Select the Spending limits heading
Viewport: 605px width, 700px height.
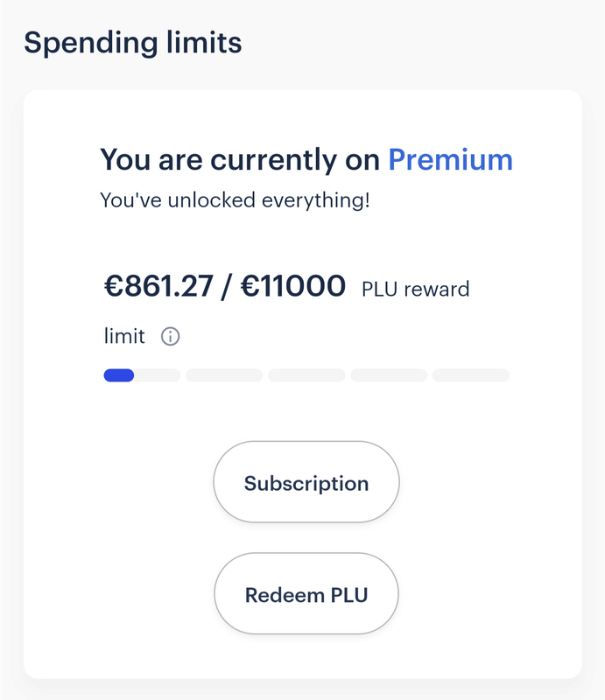(133, 41)
